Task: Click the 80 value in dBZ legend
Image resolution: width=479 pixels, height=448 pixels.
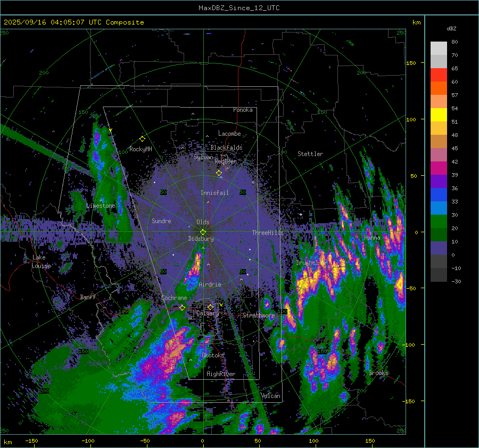Action: [x=455, y=42]
